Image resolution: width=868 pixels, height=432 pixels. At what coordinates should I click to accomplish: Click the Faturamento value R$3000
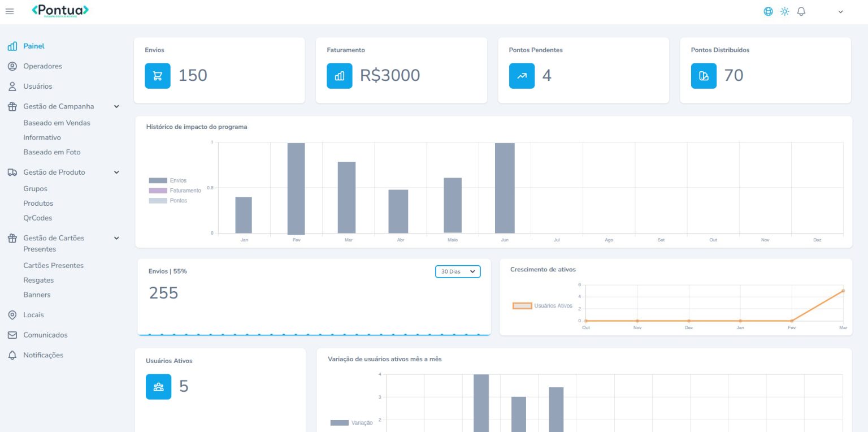click(390, 75)
